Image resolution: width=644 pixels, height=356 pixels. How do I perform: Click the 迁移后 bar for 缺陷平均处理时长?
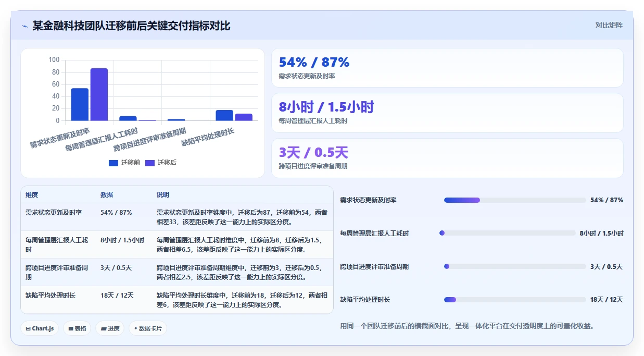244,117
